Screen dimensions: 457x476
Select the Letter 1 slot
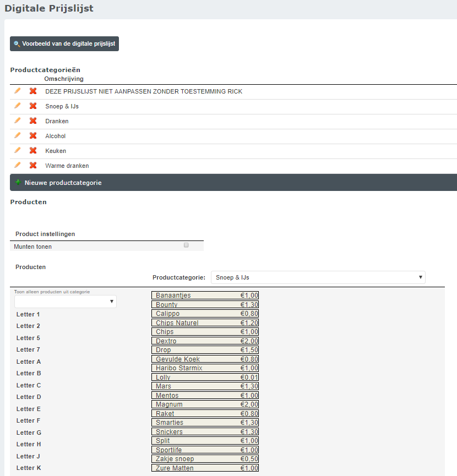click(28, 314)
